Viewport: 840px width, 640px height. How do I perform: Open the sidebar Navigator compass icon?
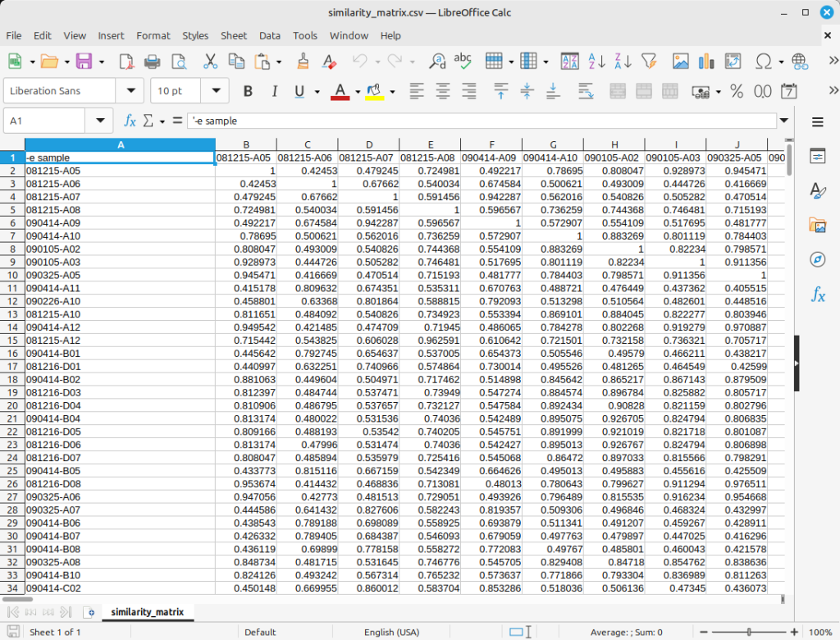[817, 259]
